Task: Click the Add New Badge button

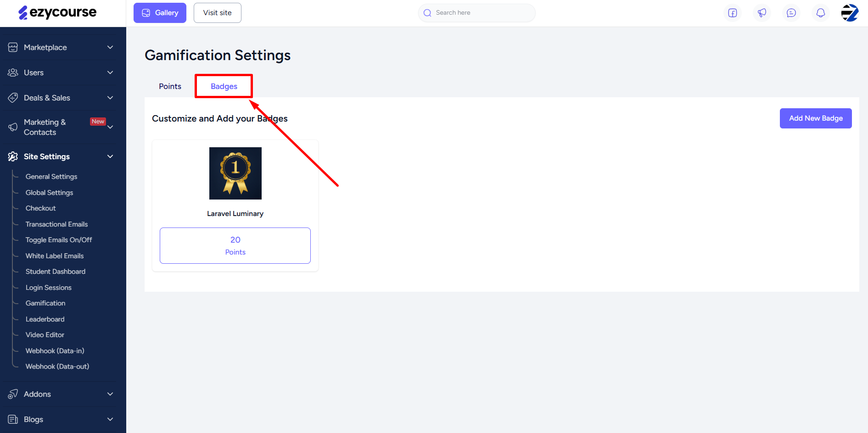Action: [816, 118]
